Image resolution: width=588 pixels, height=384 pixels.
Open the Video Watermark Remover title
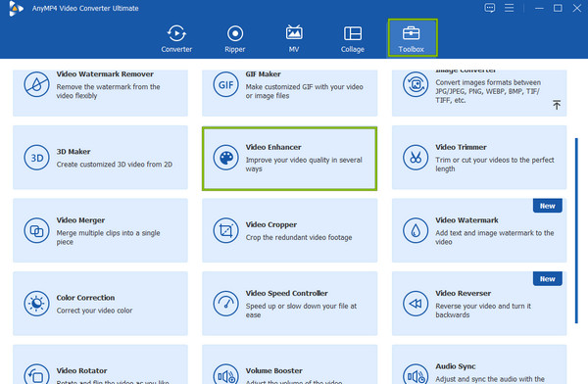click(x=105, y=73)
